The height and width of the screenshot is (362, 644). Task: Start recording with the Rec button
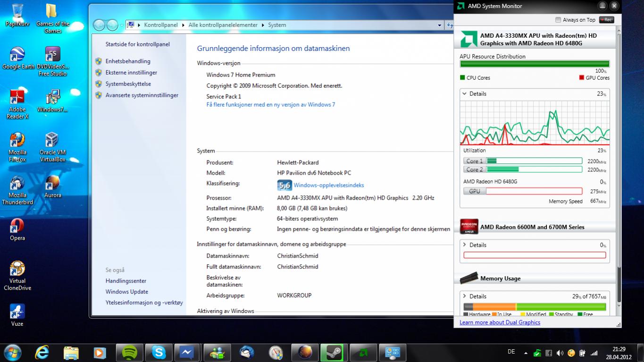606,20
